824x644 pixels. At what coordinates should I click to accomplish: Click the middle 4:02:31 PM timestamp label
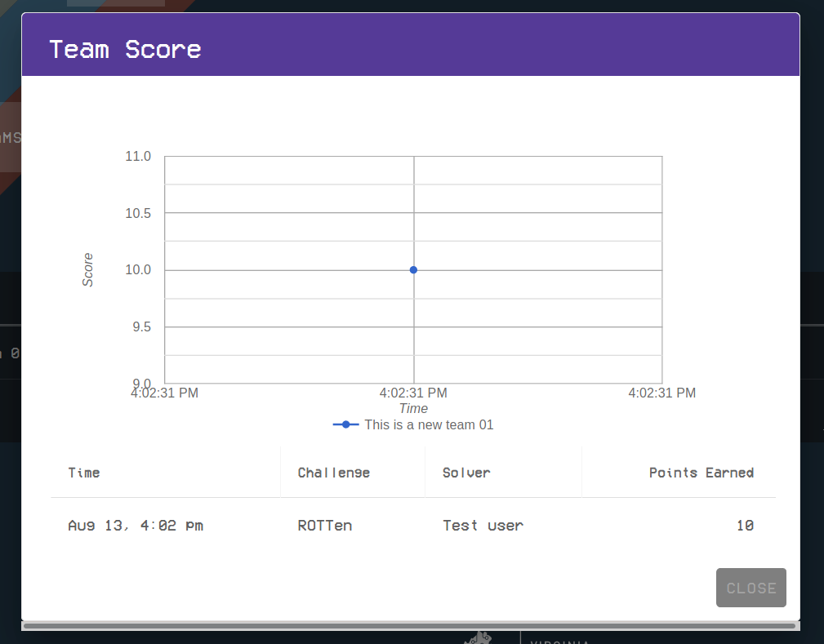pyautogui.click(x=413, y=393)
